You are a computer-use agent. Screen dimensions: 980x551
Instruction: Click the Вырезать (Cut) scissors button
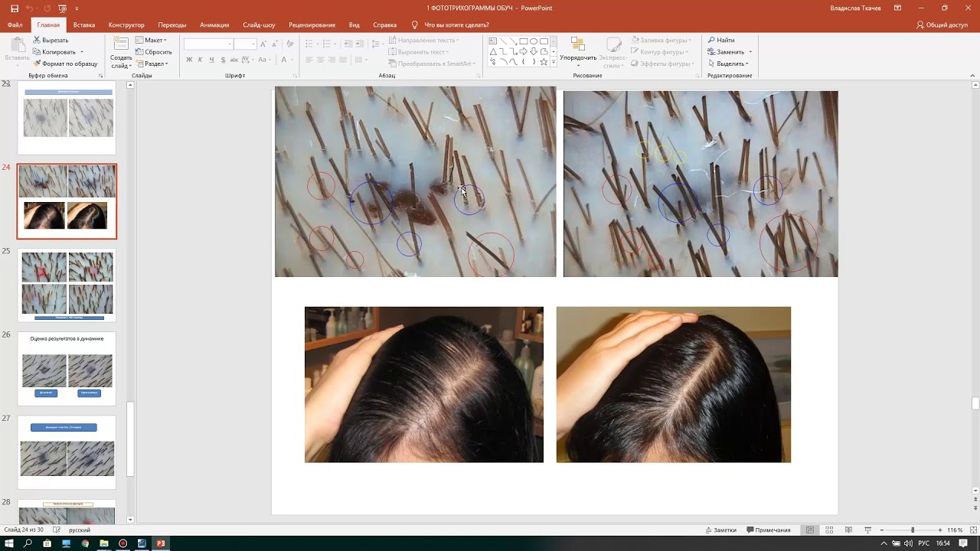coord(51,40)
